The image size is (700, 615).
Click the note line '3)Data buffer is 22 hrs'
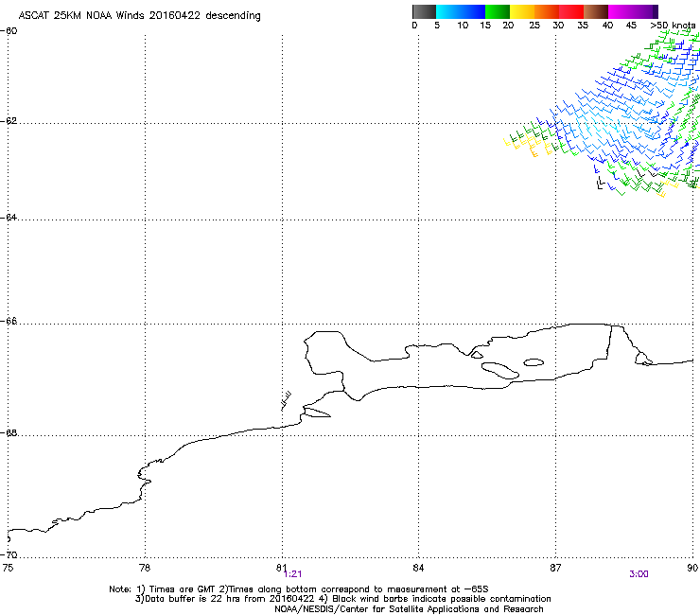pyautogui.click(x=342, y=599)
